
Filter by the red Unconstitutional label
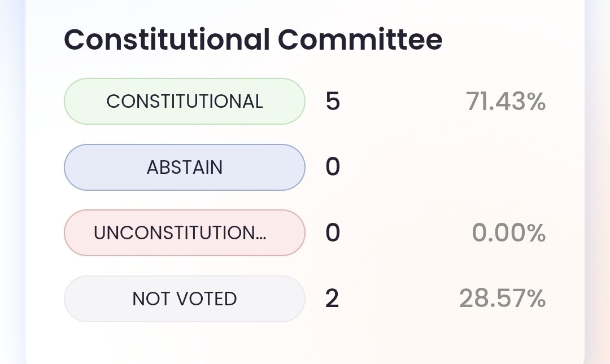click(185, 233)
